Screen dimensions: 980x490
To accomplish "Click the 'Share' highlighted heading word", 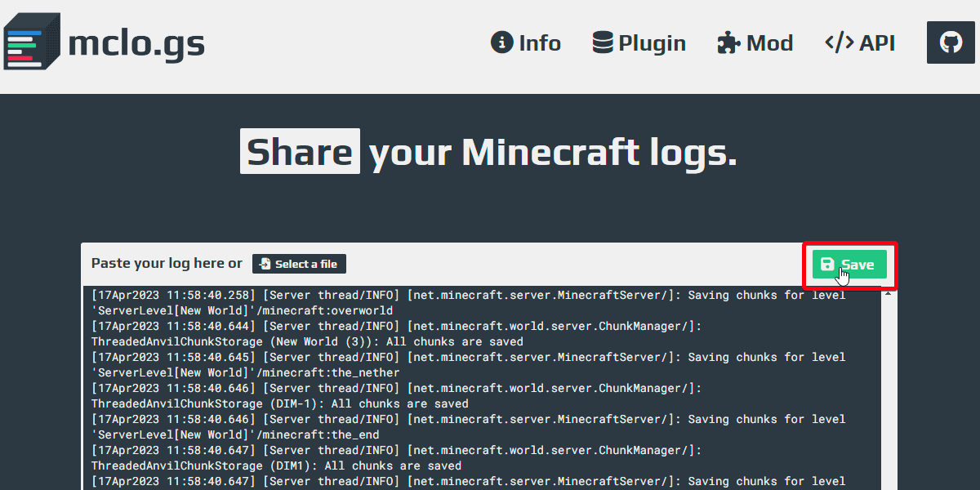I will tap(300, 152).
